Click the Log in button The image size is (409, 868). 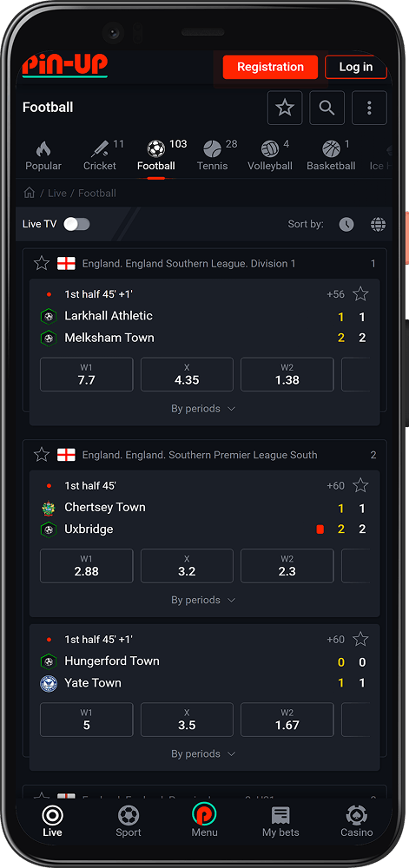(x=355, y=67)
